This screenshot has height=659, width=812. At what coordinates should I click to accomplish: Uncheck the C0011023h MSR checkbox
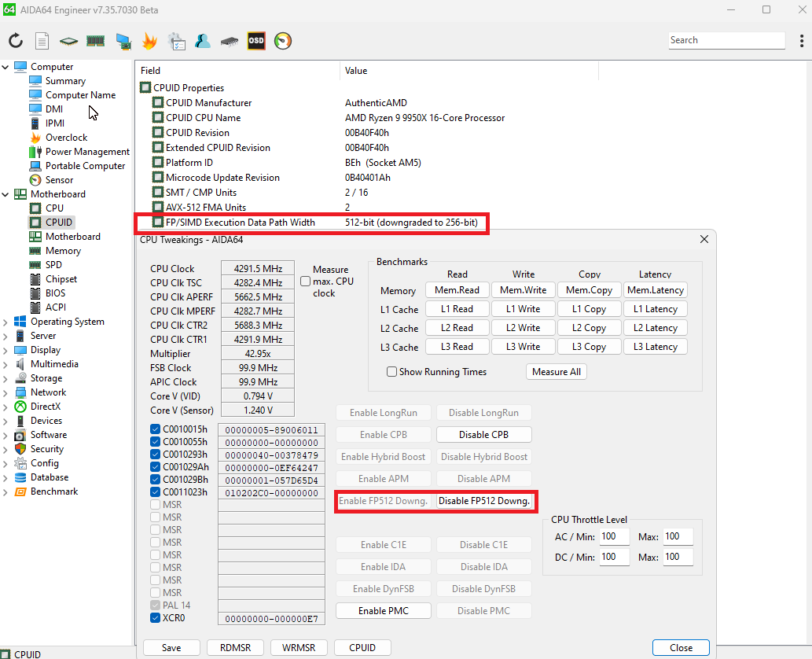pos(155,491)
